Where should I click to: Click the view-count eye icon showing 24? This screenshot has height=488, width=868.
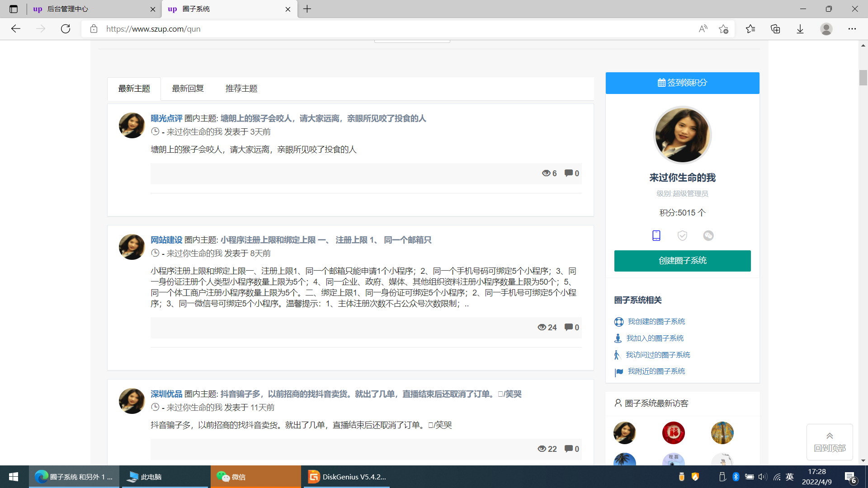(x=542, y=327)
